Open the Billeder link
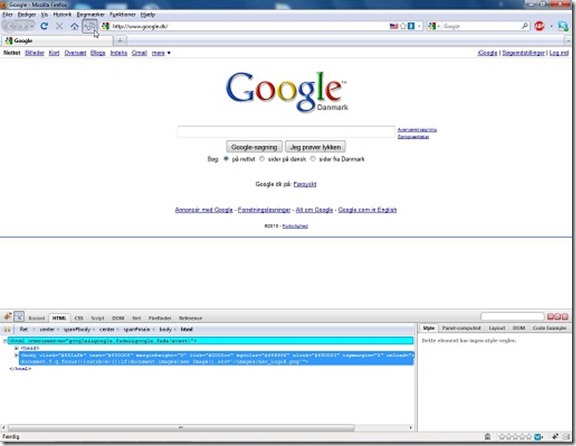This screenshot has width=576, height=446. 35,53
